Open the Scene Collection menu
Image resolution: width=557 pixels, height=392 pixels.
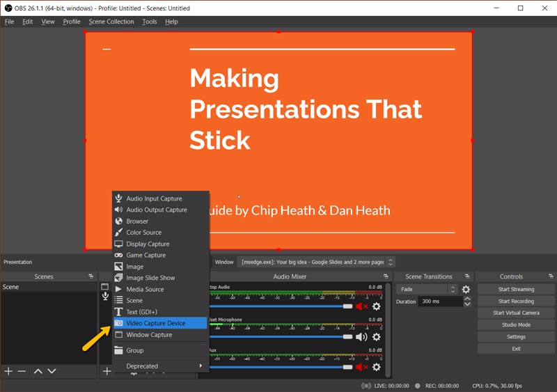[x=111, y=22]
